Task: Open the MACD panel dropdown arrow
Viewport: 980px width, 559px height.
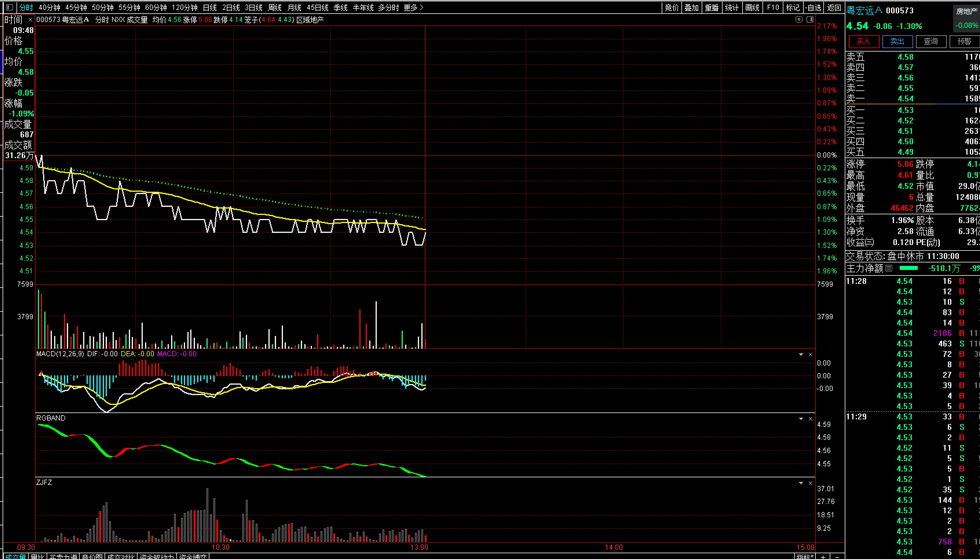Action: pyautogui.click(x=801, y=354)
